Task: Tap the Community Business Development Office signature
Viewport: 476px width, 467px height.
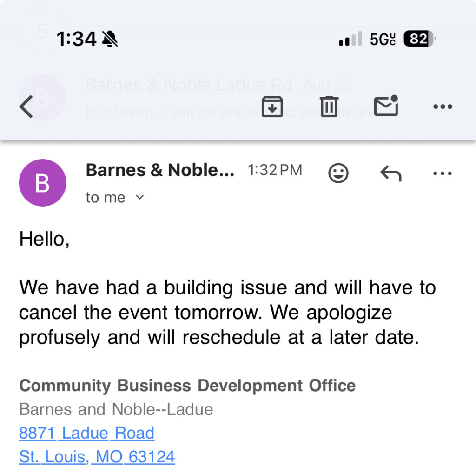Action: [x=187, y=386]
